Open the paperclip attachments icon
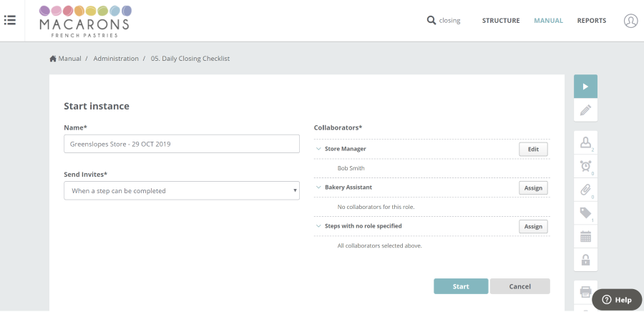The height and width of the screenshot is (312, 644). click(x=585, y=190)
